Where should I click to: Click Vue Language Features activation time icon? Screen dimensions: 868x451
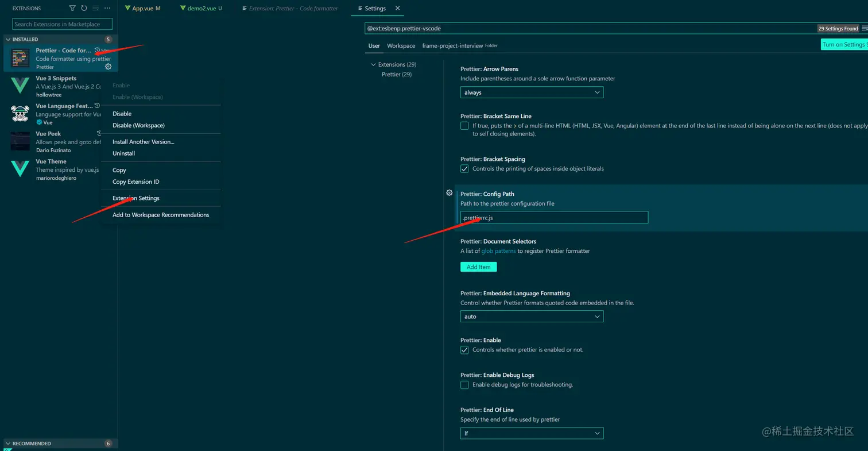pos(98,106)
